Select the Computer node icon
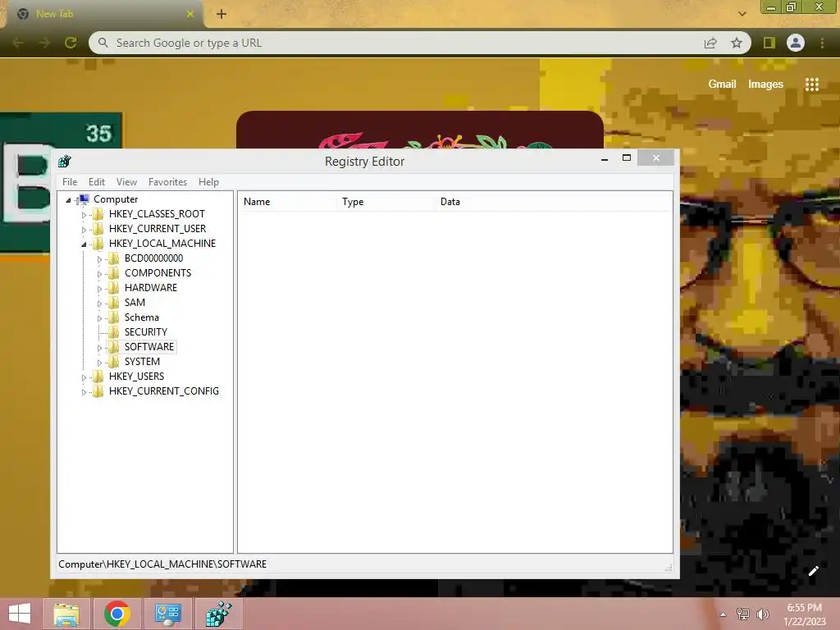 click(84, 199)
